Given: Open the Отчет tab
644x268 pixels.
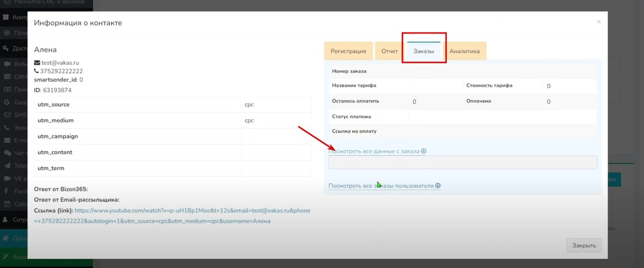Looking at the screenshot, I should pyautogui.click(x=389, y=51).
